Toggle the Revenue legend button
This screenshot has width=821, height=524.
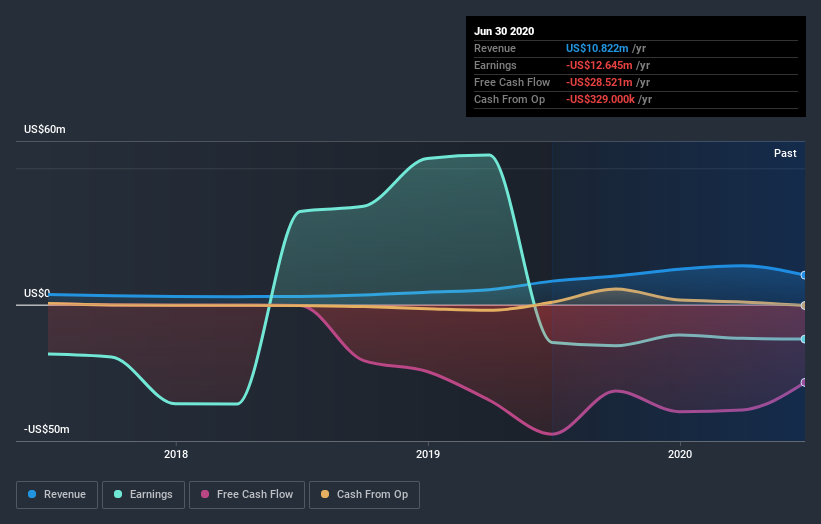pyautogui.click(x=57, y=495)
